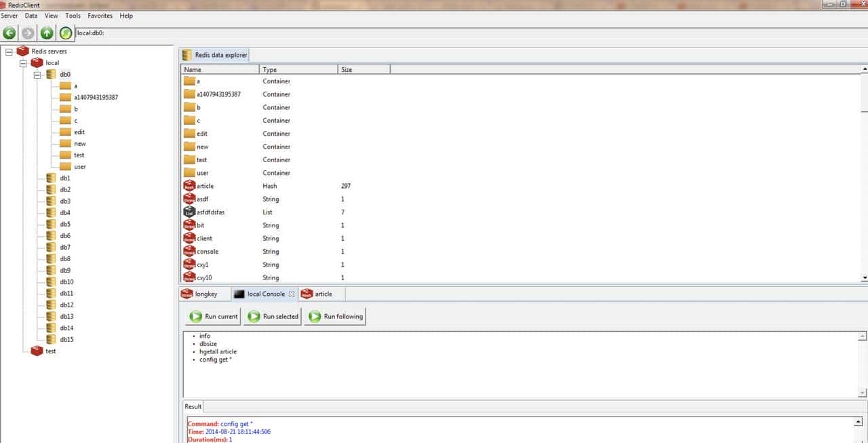Click the grayed forward arrow icon

point(28,33)
